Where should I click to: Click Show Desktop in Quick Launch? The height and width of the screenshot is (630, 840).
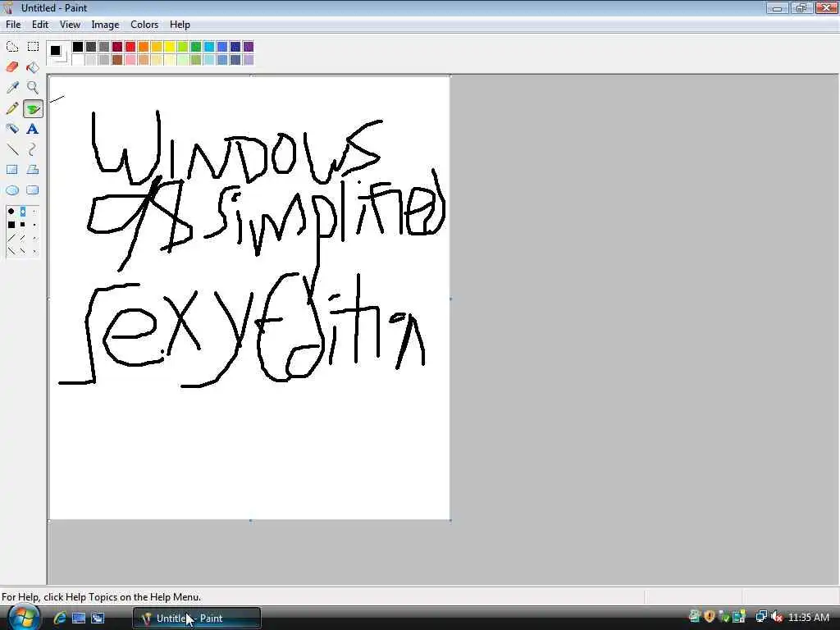tap(79, 618)
